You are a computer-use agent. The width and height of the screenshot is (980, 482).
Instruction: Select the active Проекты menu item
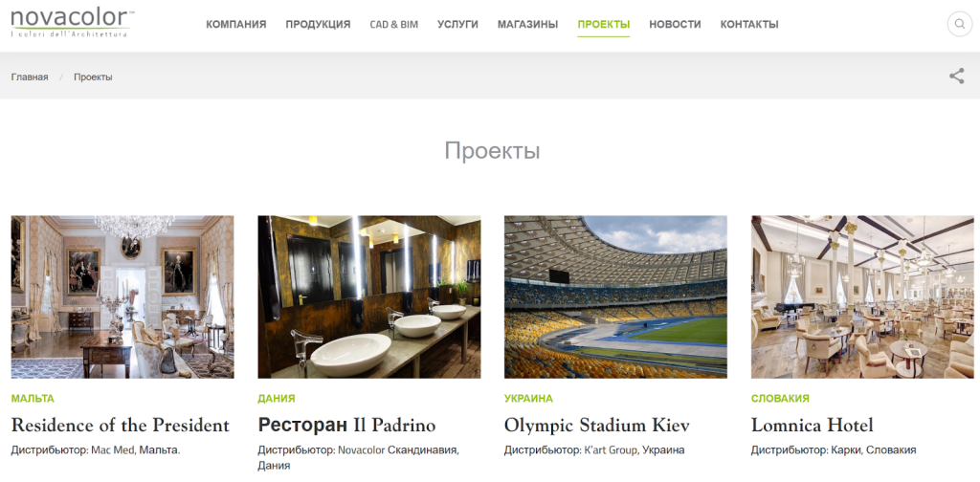point(604,25)
